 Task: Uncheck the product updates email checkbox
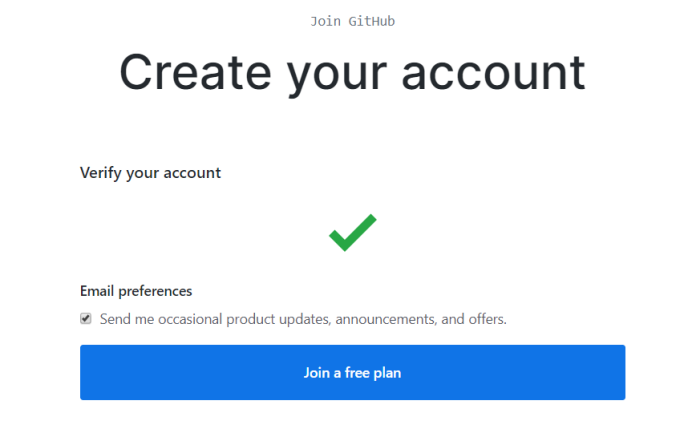pyautogui.click(x=86, y=319)
